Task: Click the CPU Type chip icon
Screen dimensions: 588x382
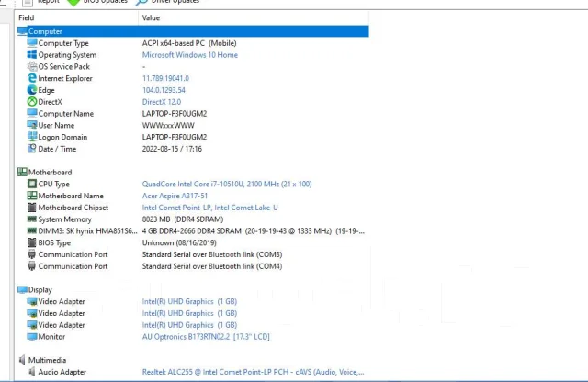Action: point(32,184)
